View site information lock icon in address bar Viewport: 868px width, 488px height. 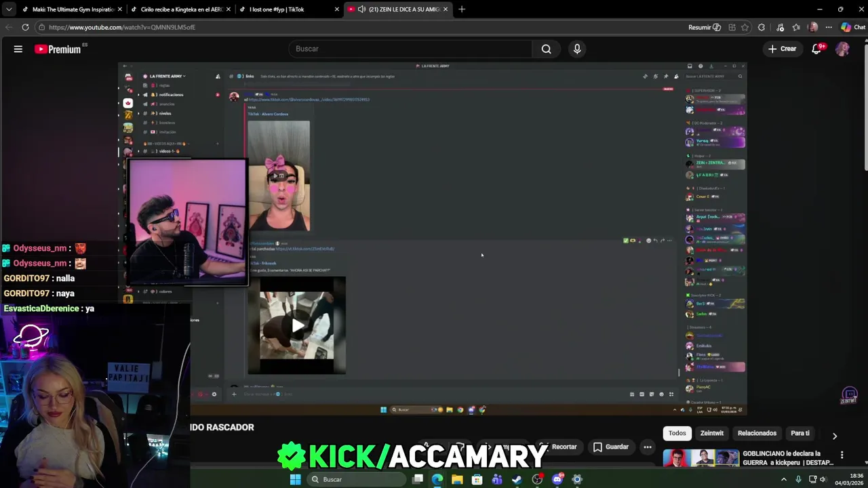(x=41, y=27)
